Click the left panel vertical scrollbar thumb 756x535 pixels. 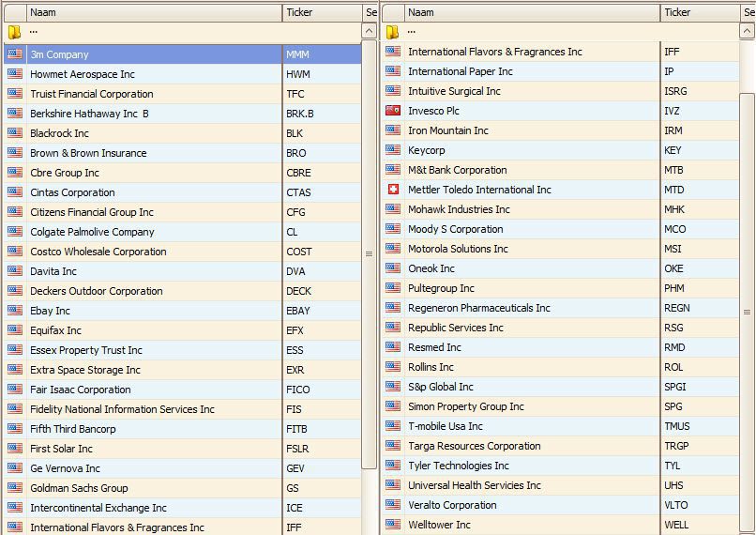(369, 253)
